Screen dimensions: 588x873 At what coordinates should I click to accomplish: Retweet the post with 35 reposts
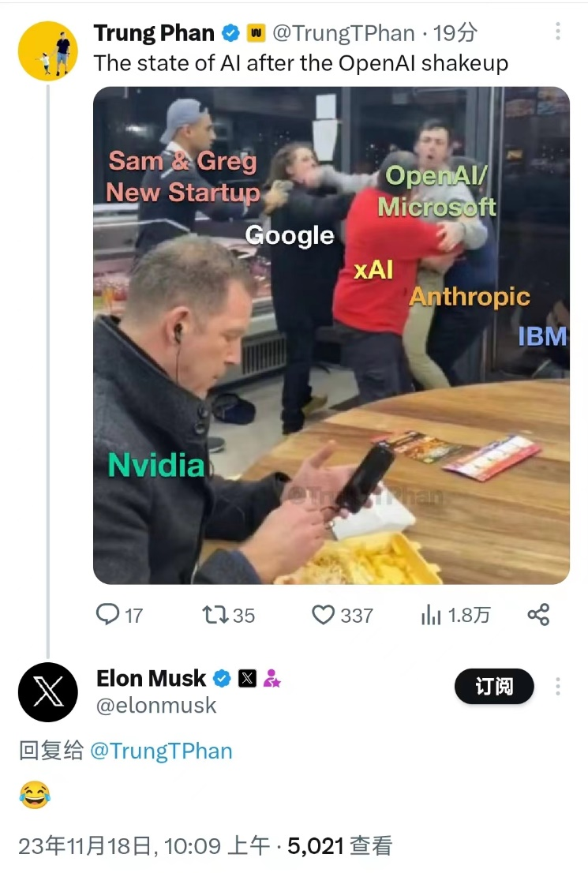(x=215, y=615)
